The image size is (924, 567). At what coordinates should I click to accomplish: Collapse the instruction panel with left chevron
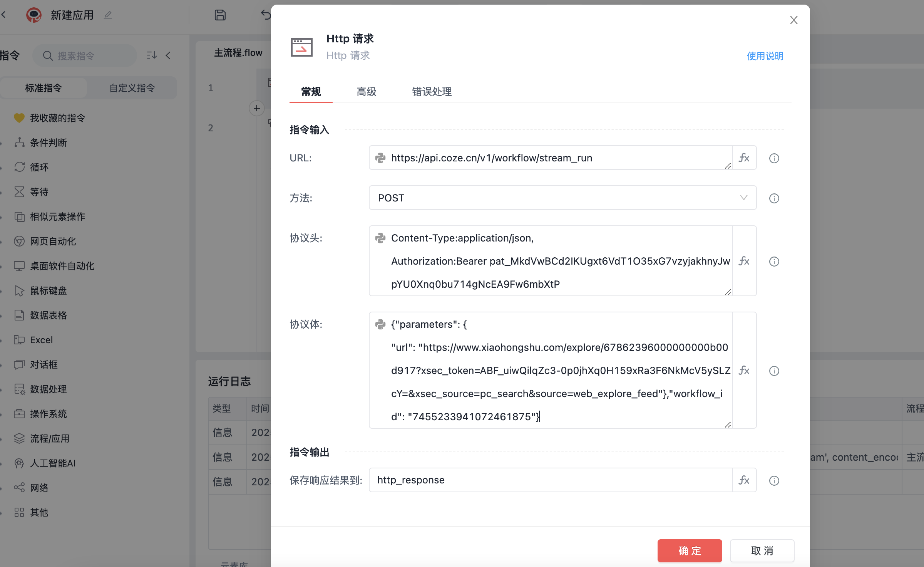click(x=168, y=55)
